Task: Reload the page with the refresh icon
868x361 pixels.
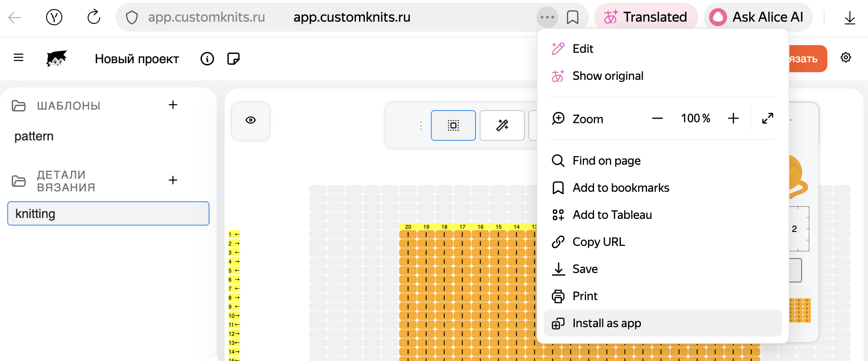Action: [93, 18]
